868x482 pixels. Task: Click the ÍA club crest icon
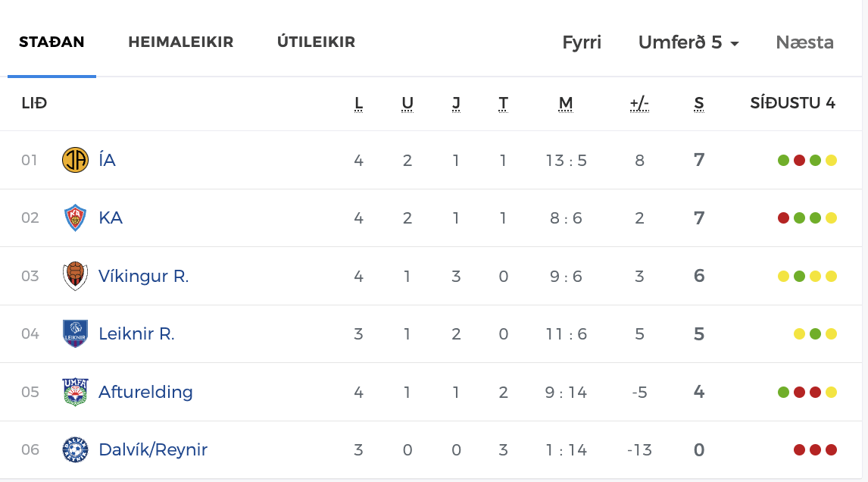pyautogui.click(x=75, y=160)
